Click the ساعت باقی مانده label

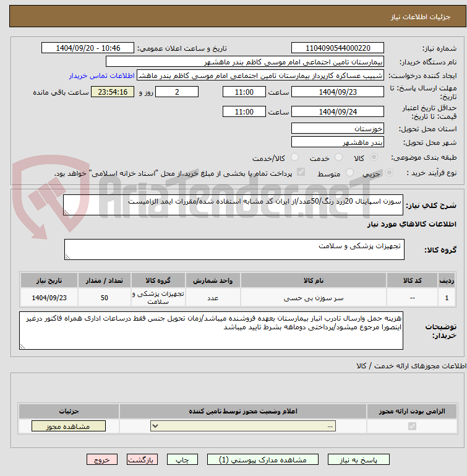point(61,92)
